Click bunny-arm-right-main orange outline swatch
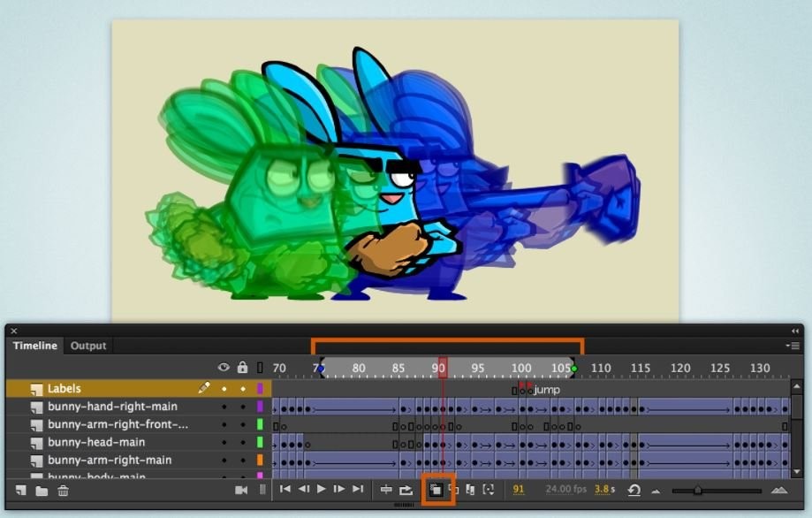 (260, 460)
